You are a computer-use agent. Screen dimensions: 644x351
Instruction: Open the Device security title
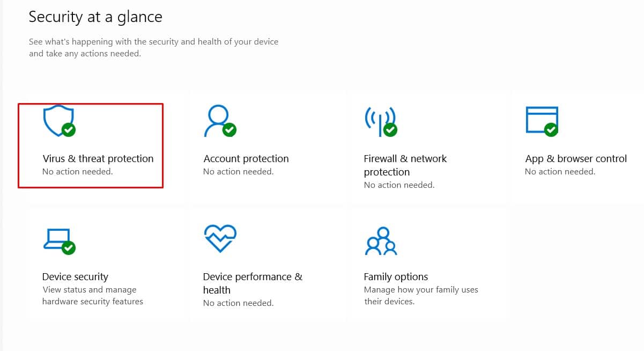(75, 277)
